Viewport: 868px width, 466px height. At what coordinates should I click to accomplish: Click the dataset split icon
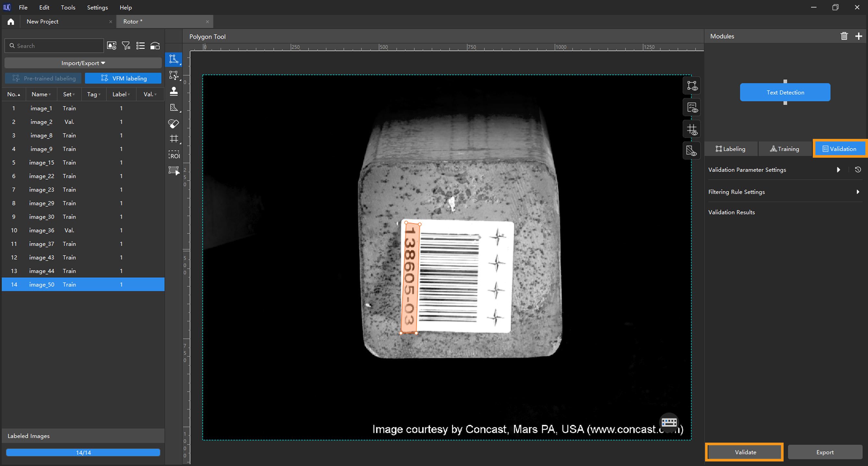(x=155, y=46)
